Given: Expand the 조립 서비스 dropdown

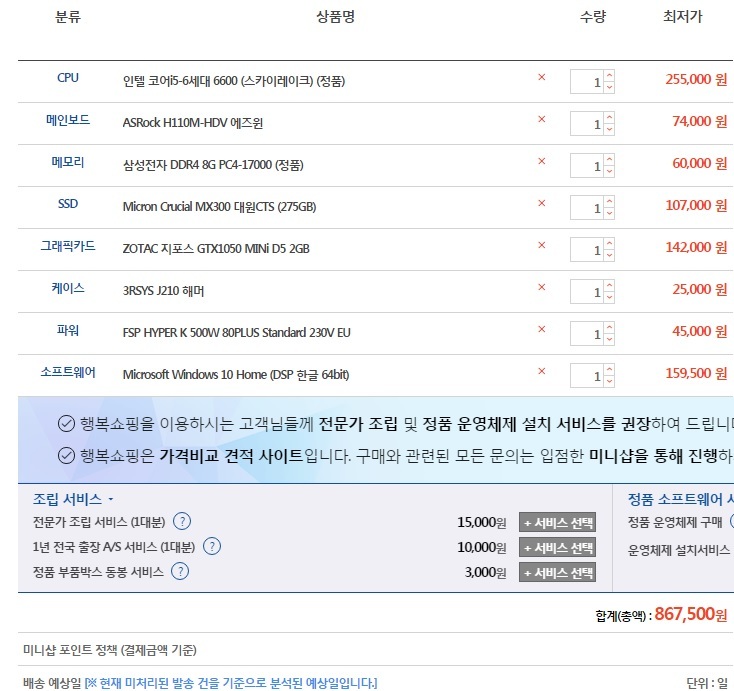Looking at the screenshot, I should tap(73, 499).
